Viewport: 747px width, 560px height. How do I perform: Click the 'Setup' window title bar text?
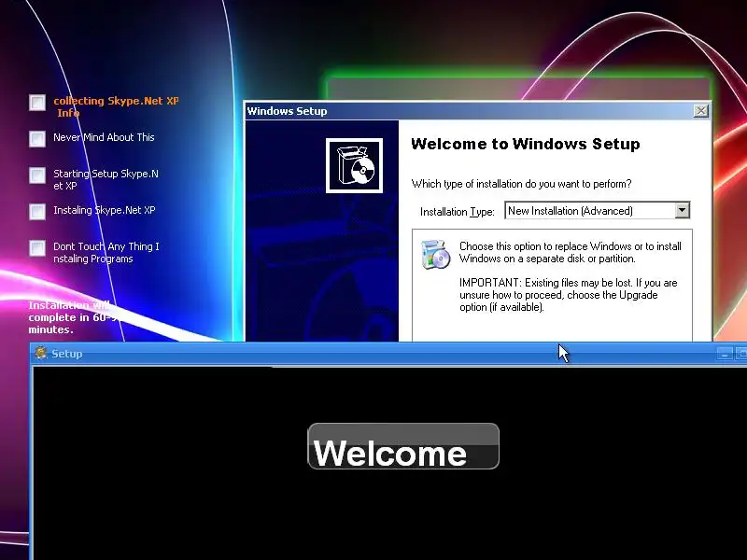[66, 354]
